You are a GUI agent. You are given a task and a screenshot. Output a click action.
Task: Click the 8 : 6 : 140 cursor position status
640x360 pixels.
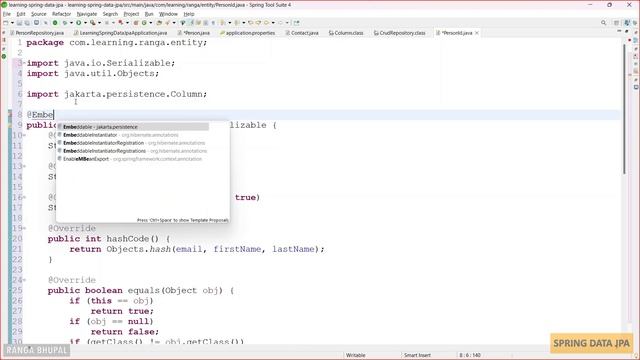tap(470, 355)
